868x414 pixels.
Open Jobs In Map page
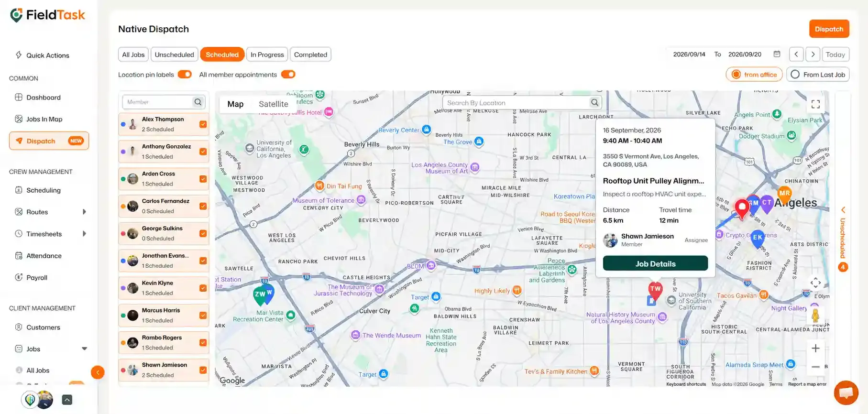tap(44, 119)
